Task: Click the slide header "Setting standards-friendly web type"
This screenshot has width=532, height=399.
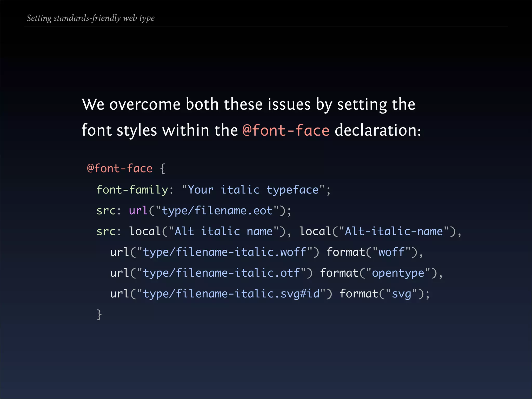Action: click(x=91, y=18)
